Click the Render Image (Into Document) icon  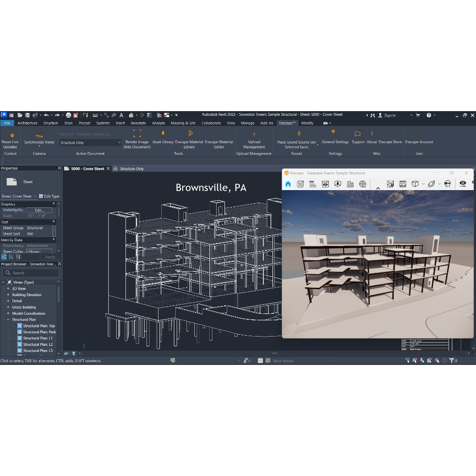tap(137, 133)
